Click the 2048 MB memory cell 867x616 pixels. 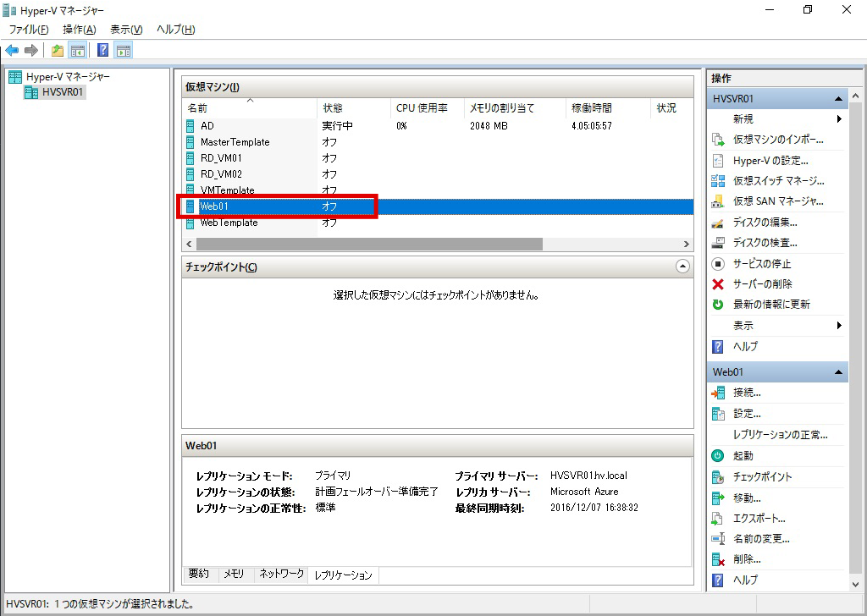[x=489, y=126]
